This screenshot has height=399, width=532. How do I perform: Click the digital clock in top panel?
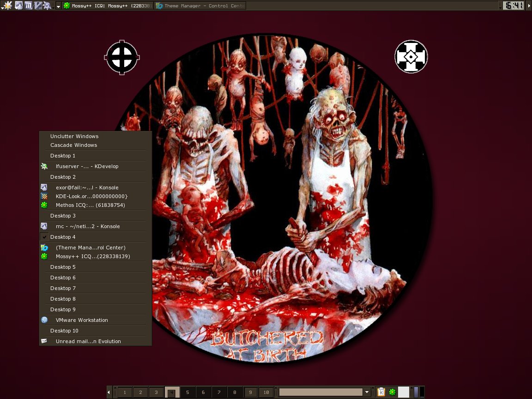pos(513,6)
